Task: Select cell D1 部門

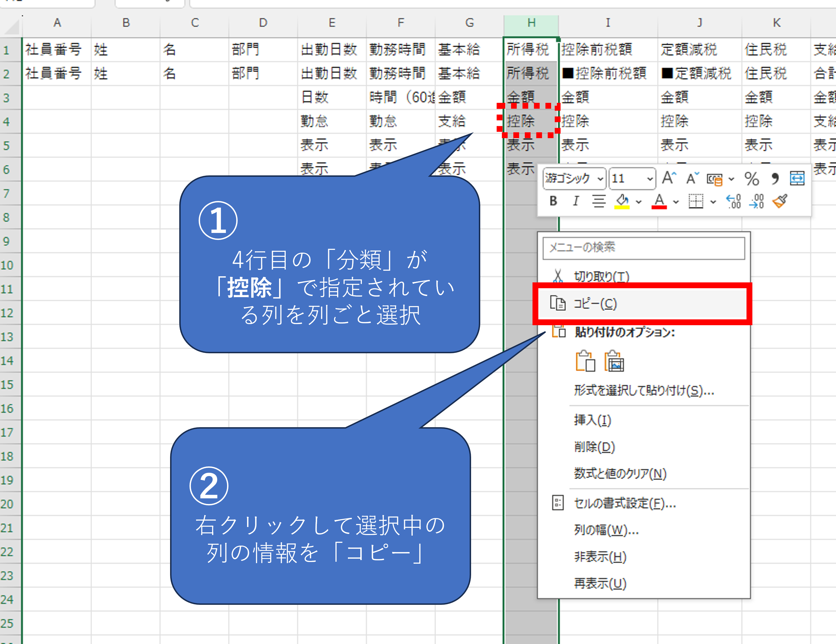Action: coord(263,50)
